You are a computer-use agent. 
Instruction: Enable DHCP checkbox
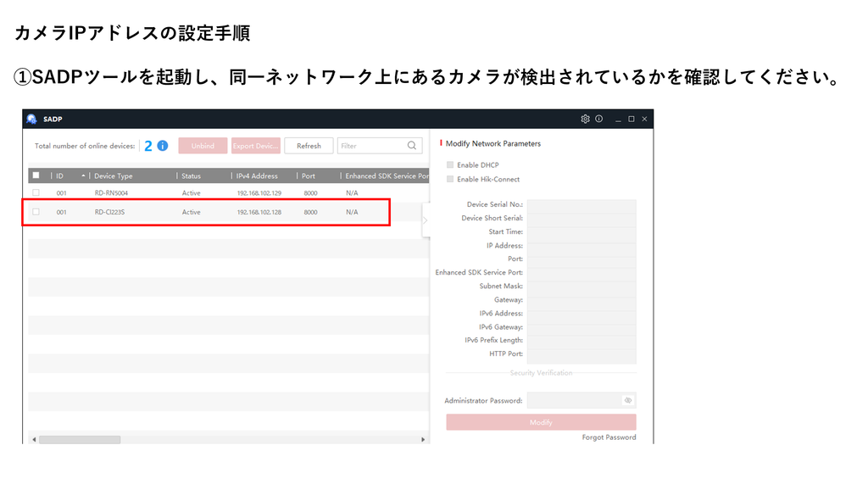pos(450,165)
